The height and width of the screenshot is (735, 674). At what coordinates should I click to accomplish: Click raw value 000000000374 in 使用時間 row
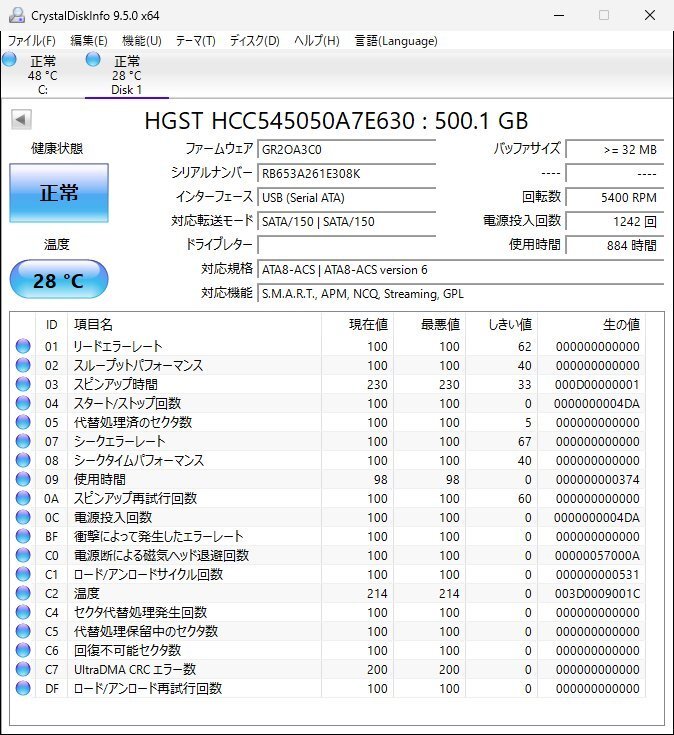pyautogui.click(x=598, y=480)
